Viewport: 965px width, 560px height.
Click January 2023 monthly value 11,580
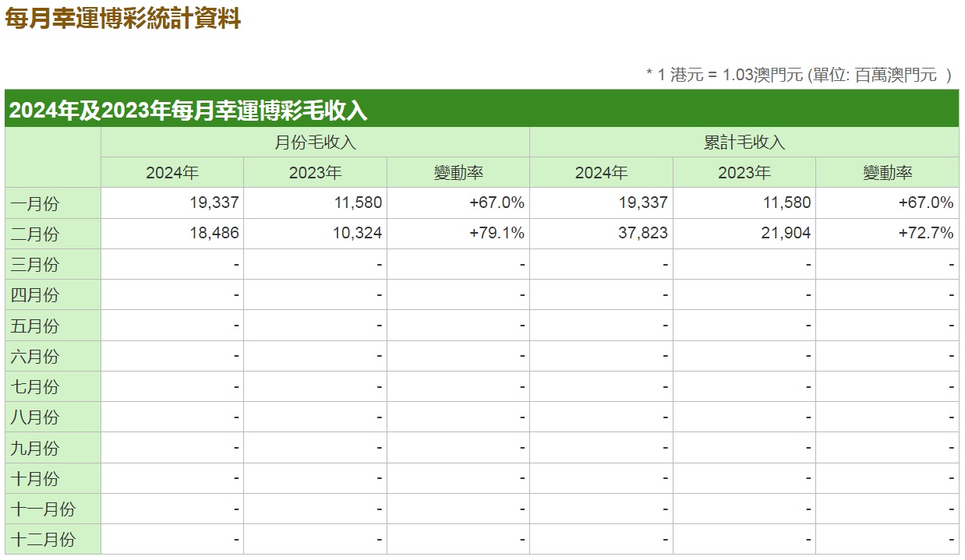pyautogui.click(x=357, y=203)
